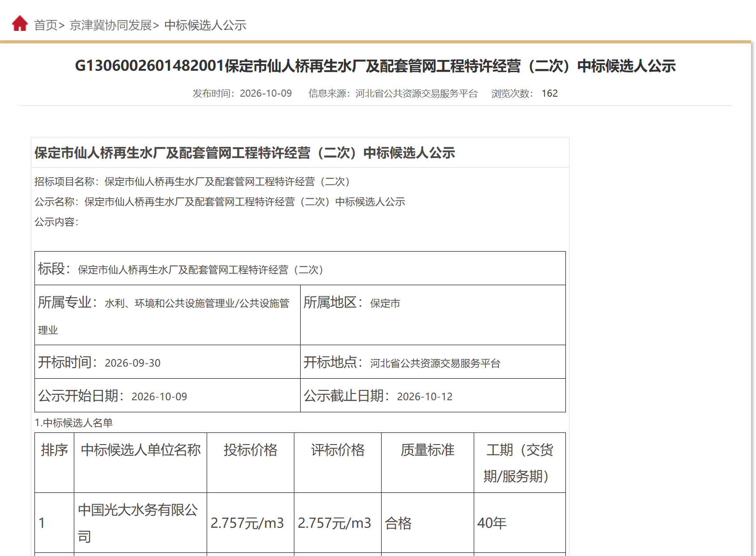Click the 公示内容 label

(x=57, y=222)
